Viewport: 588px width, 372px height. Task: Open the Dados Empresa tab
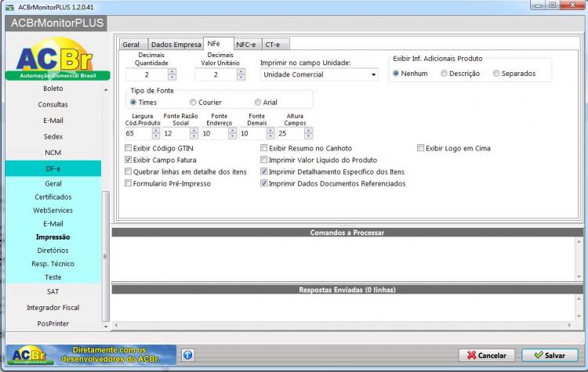click(176, 45)
